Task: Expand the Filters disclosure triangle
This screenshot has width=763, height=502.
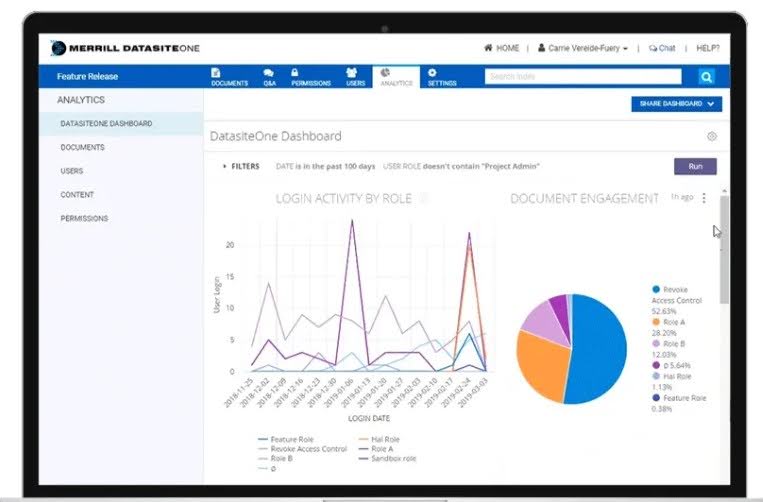Action: click(x=224, y=166)
